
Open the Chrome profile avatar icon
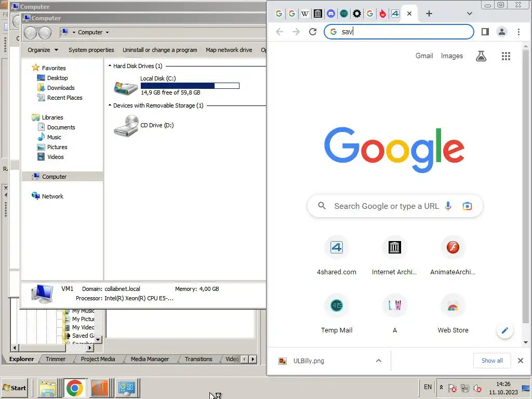[501, 32]
